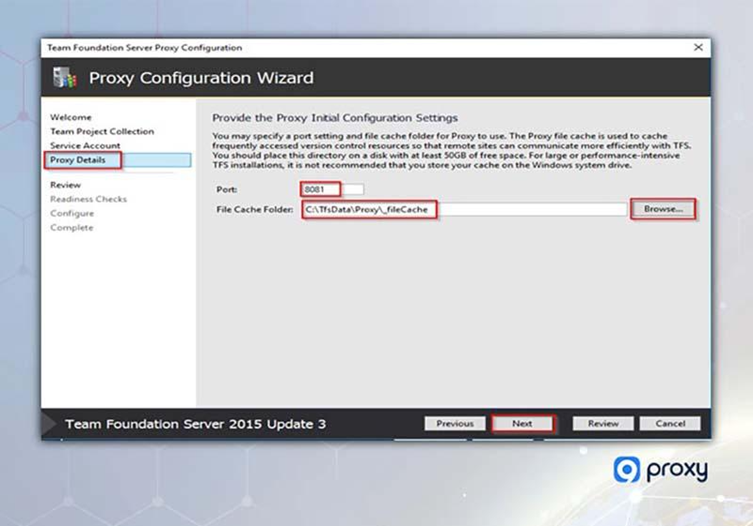Click the File Cache Folder path field
Screen dimensions: 753x526
tap(464, 209)
